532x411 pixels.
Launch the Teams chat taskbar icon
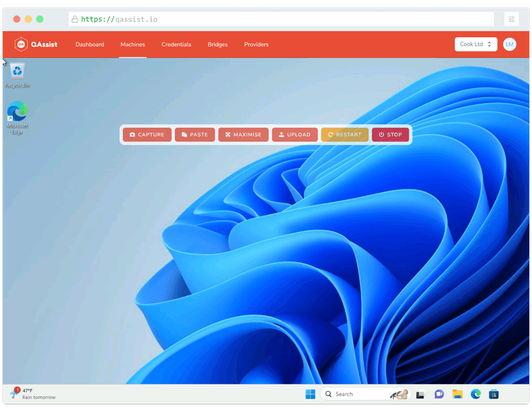click(x=439, y=394)
